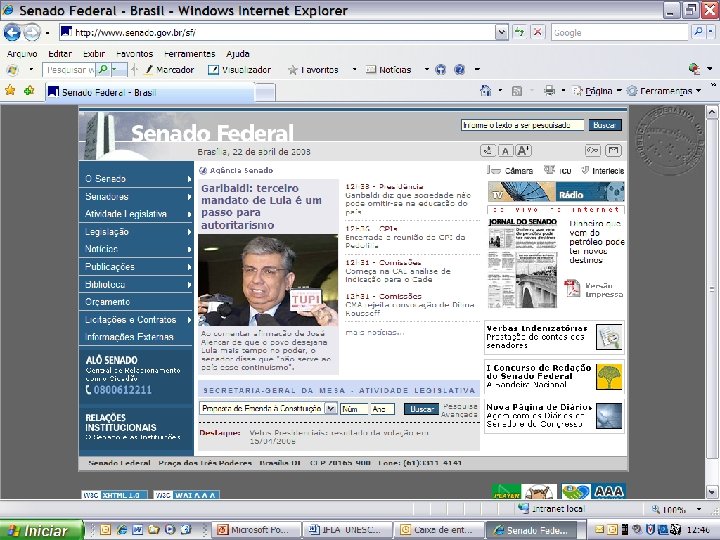Image resolution: width=720 pixels, height=540 pixels.
Task: Click the Pesquisa Avançada link
Action: [x=459, y=410]
